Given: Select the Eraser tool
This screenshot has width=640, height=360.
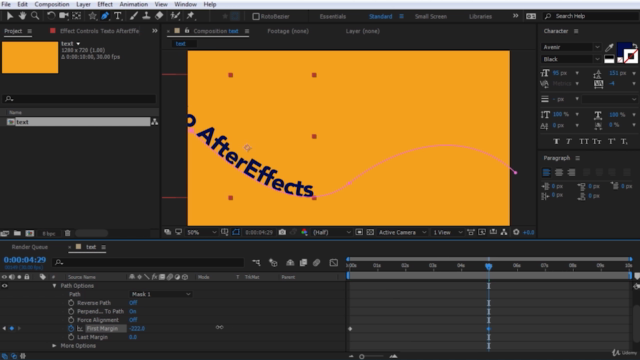Looking at the screenshot, I should [x=159, y=16].
